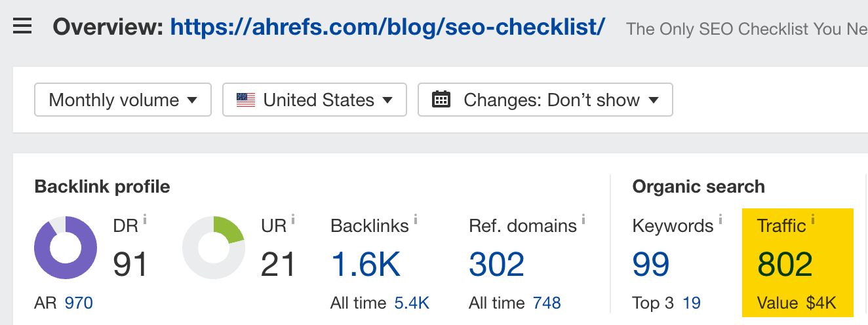Click the Keywords info icon
The image size is (868, 325).
coord(720,220)
